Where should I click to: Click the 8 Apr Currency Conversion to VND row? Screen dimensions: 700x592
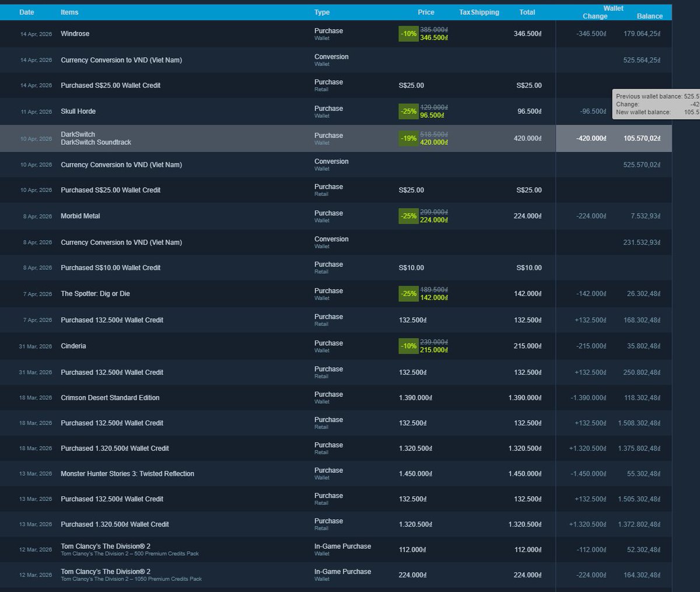336,242
